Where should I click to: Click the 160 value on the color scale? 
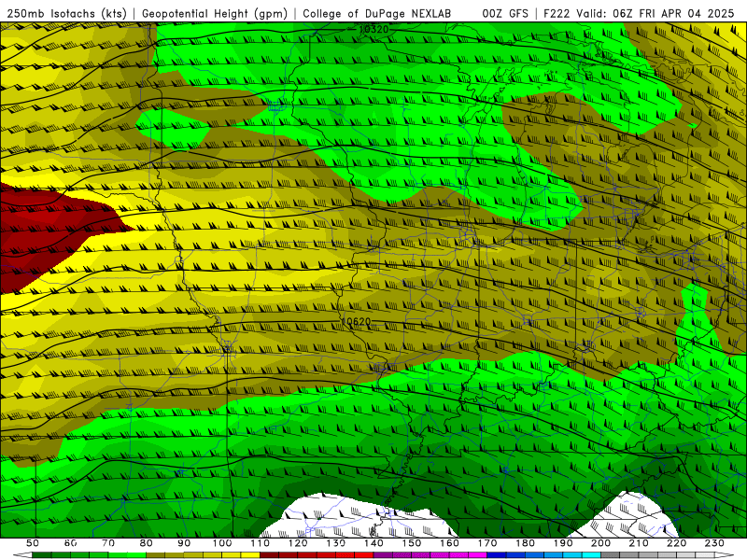coord(449,543)
